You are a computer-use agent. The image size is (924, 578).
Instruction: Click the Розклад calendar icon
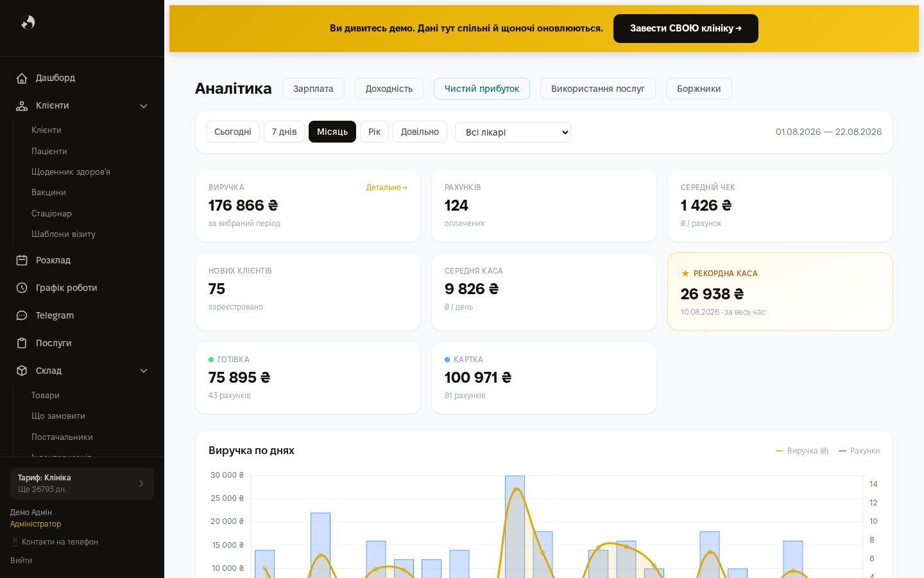tap(22, 260)
